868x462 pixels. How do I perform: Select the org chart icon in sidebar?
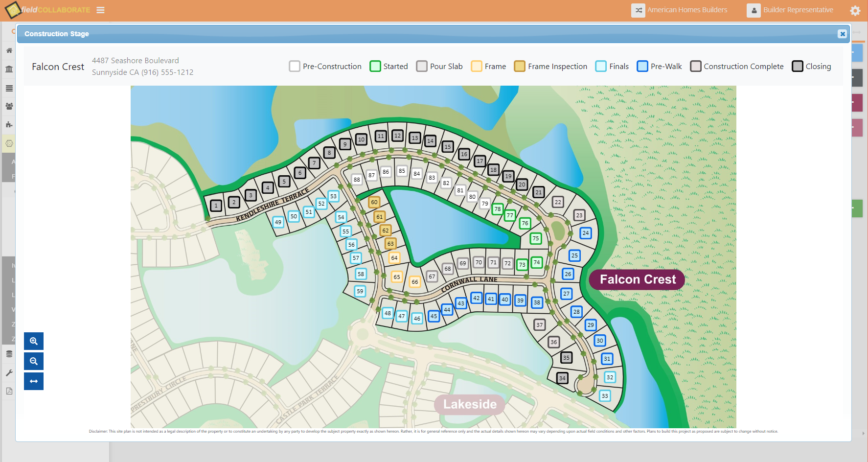(9, 124)
